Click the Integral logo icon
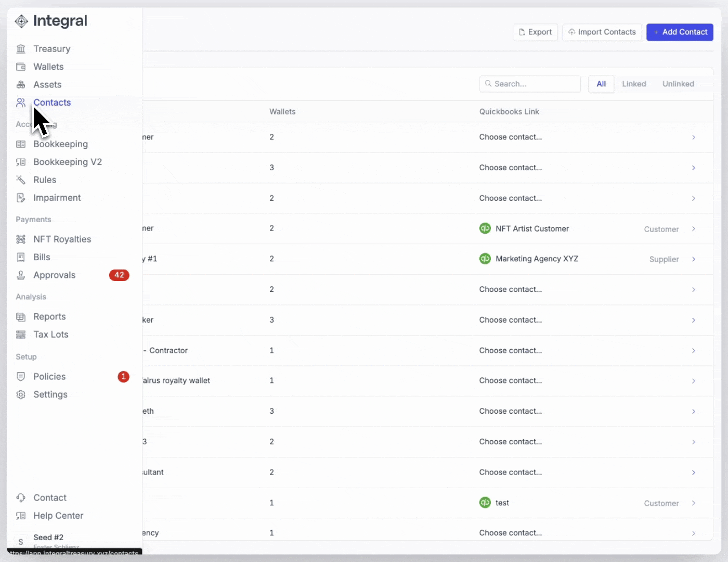Viewport: 728px width, 562px height. pos(21,21)
